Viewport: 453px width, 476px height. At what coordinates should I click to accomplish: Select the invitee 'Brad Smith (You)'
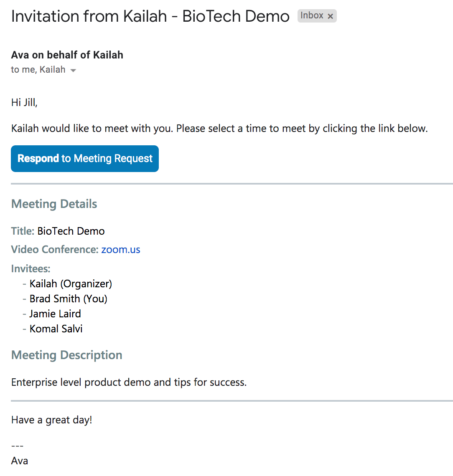68,299
